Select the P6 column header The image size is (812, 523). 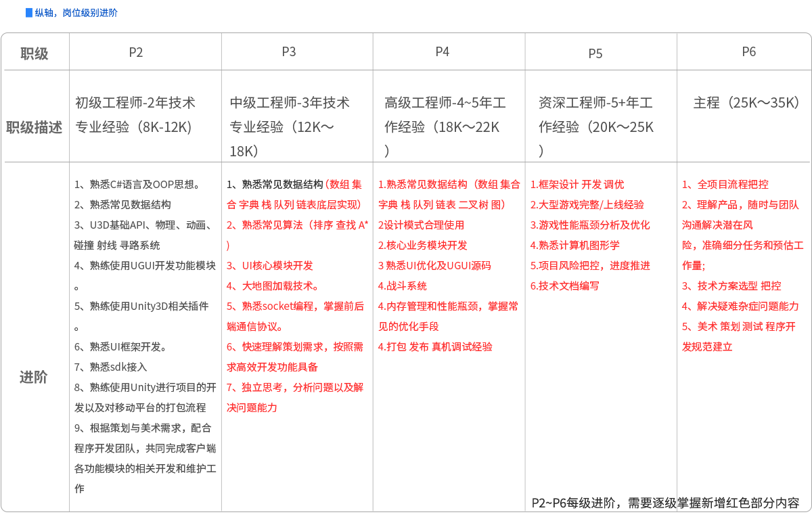tap(748, 51)
